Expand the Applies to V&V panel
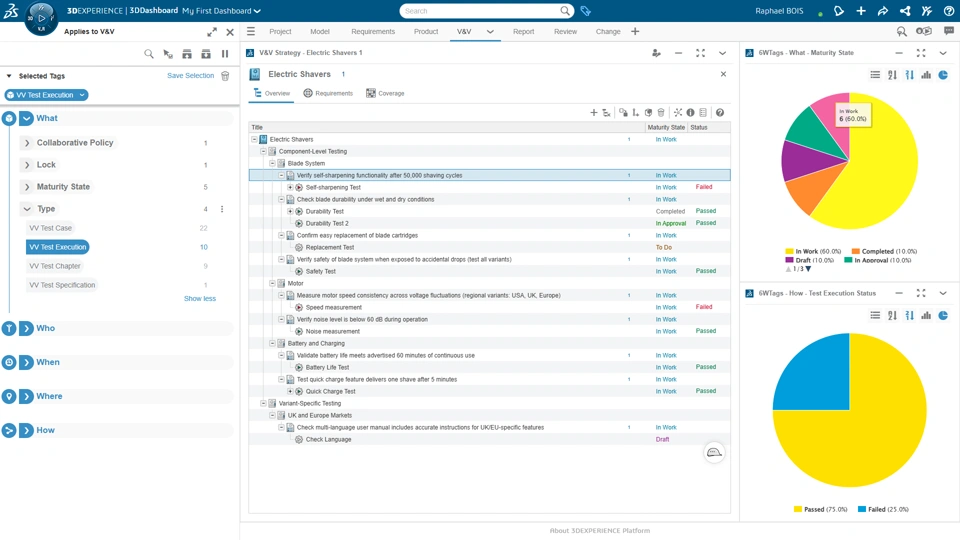 212,32
